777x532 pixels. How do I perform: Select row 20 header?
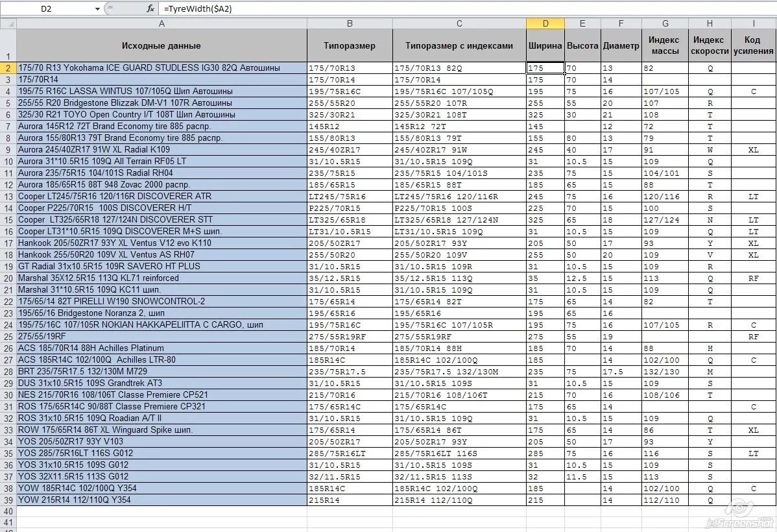pyautogui.click(x=8, y=278)
